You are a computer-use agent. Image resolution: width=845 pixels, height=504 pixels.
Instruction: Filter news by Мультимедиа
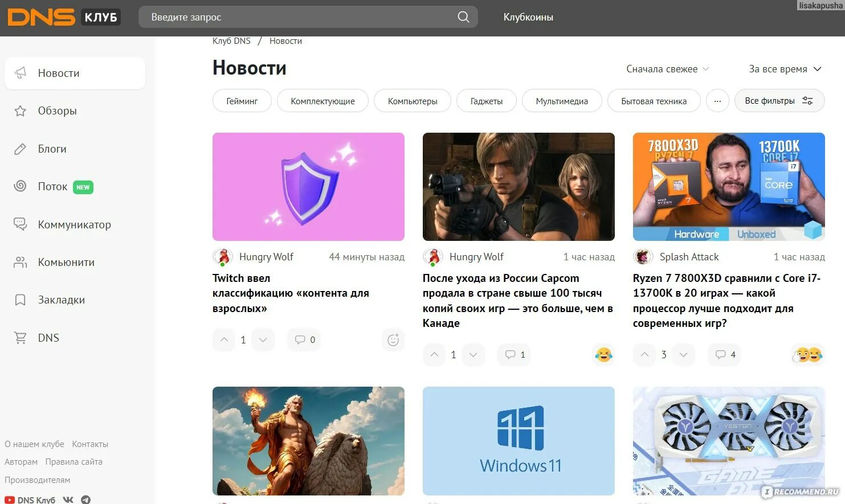[562, 101]
